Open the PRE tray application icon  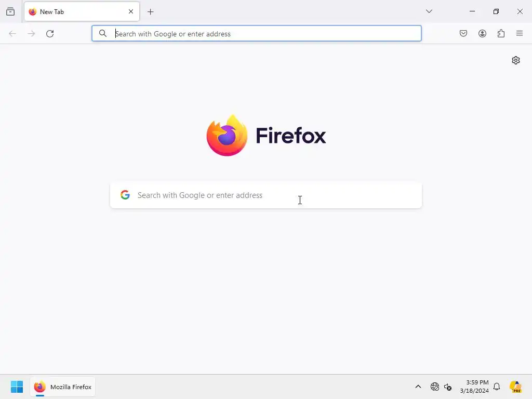[x=516, y=387]
